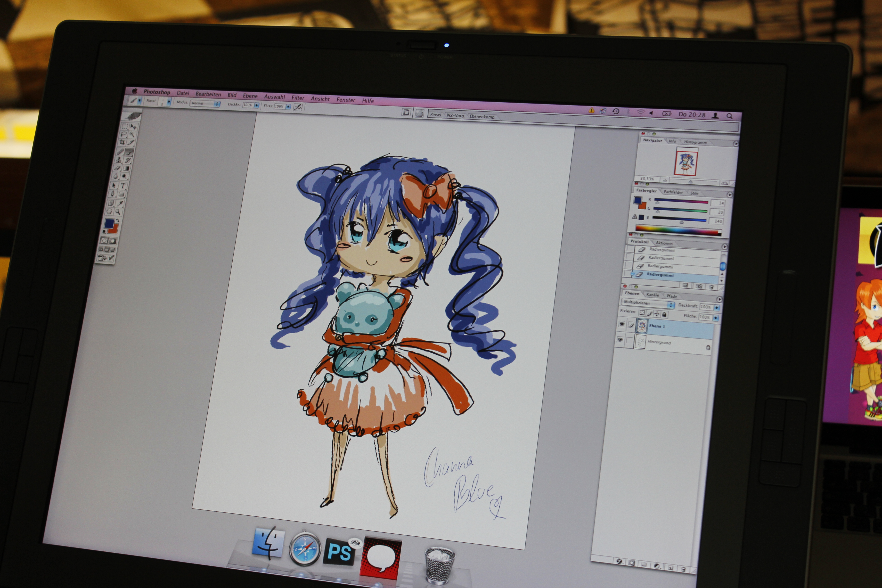Viewport: 882px width, 588px height.
Task: Select the Hand tool
Action: point(110,212)
